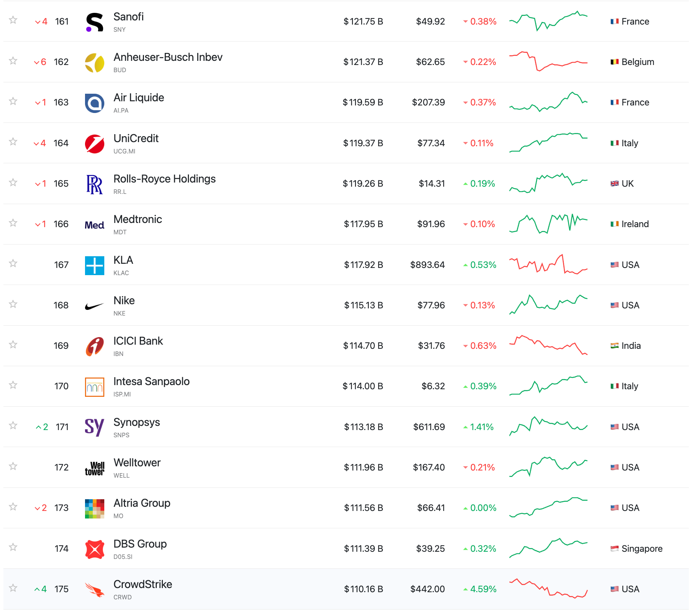The image size is (690, 616).
Task: Click the Welltower logo
Action: tap(94, 468)
